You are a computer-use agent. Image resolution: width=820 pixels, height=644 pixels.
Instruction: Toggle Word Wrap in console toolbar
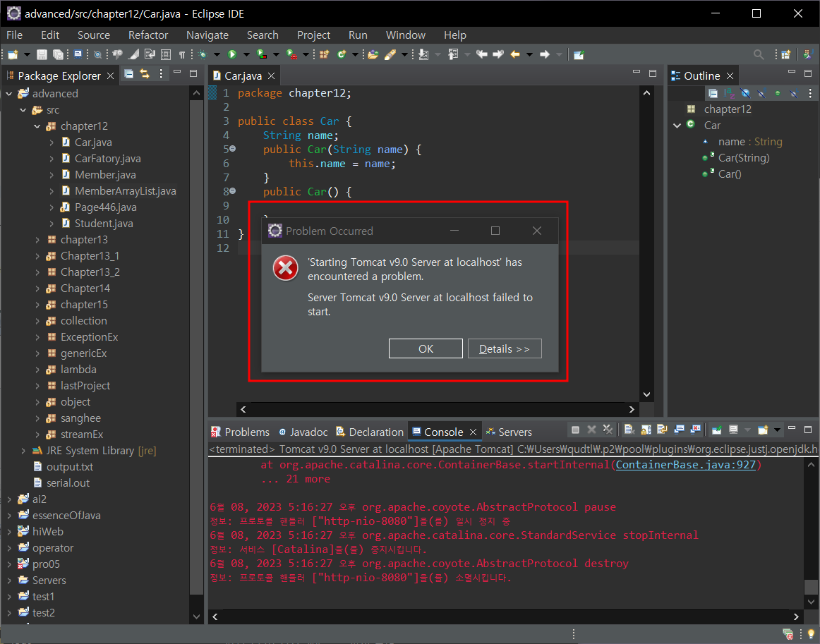point(662,430)
